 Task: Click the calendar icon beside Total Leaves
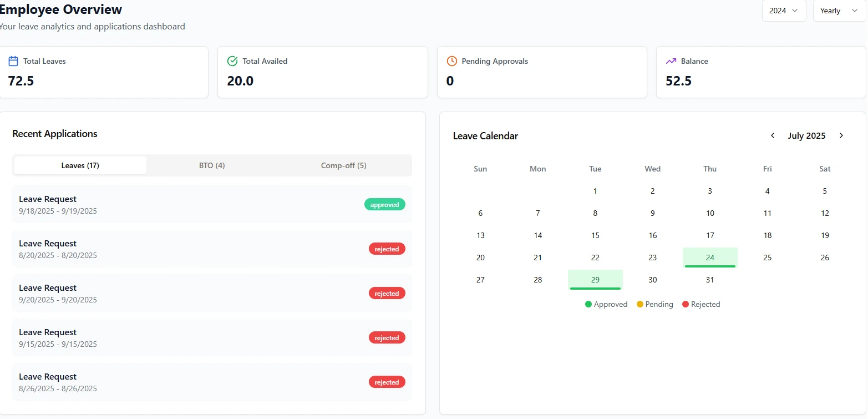tap(13, 61)
